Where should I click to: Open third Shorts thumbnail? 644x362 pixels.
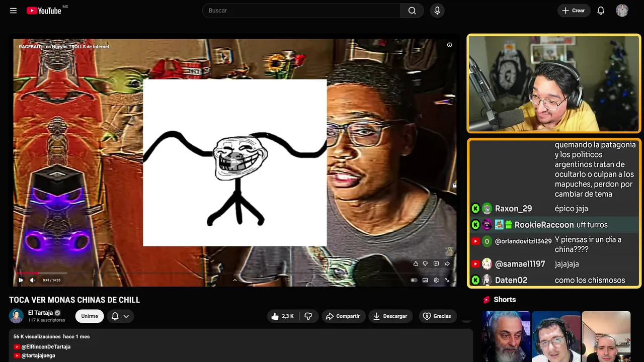pyautogui.click(x=606, y=336)
